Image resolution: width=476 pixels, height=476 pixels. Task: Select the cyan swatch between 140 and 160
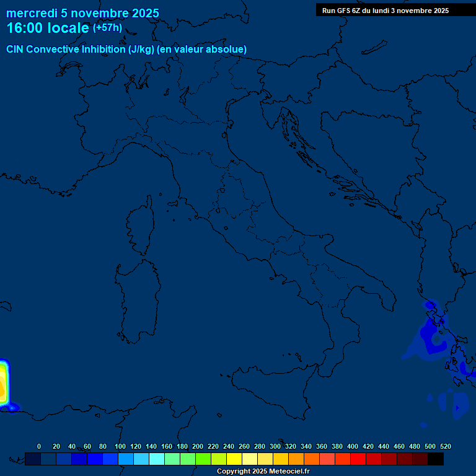coord(157,459)
